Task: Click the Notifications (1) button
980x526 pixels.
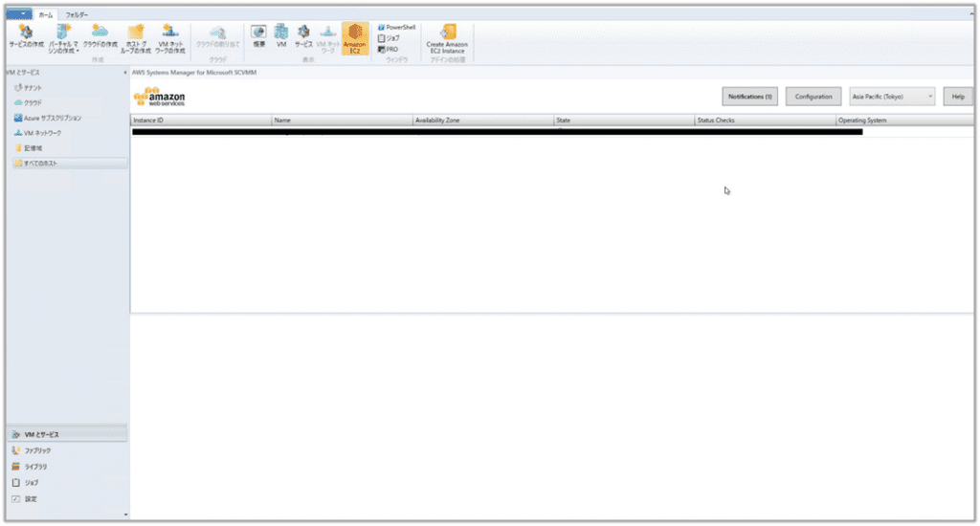Action: click(x=750, y=97)
